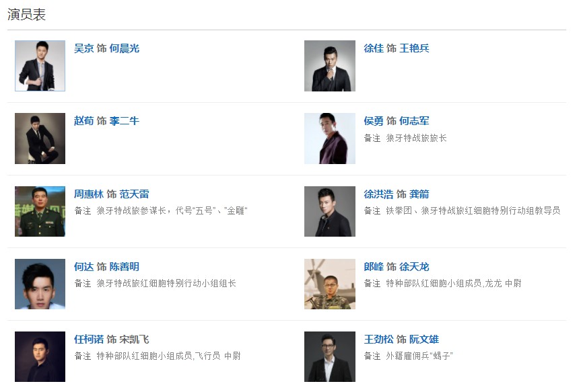Open the actor link 吴京
This screenshot has width=581, height=392.
coord(83,48)
